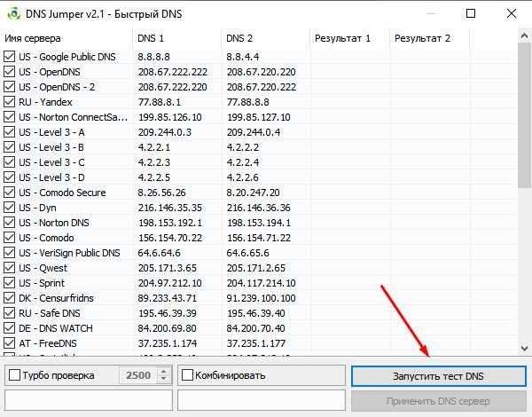
Task: Toggle the US - Comodo checkbox
Action: pos(9,238)
